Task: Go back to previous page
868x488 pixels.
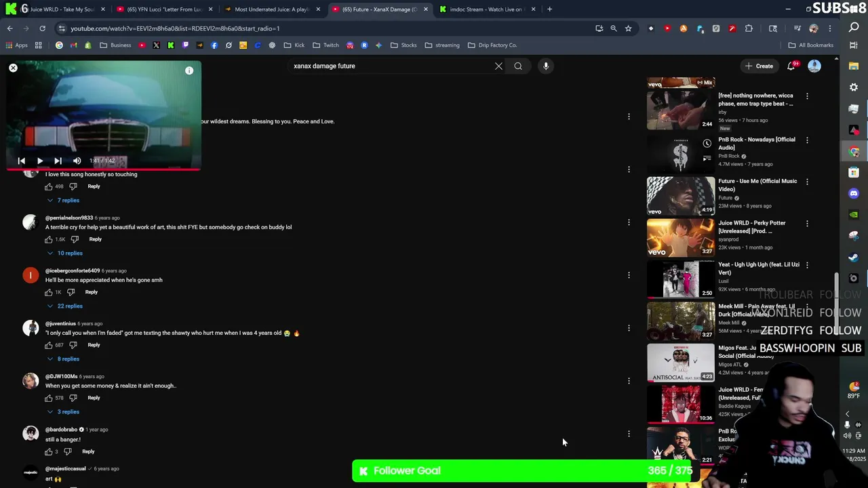Action: (10, 28)
